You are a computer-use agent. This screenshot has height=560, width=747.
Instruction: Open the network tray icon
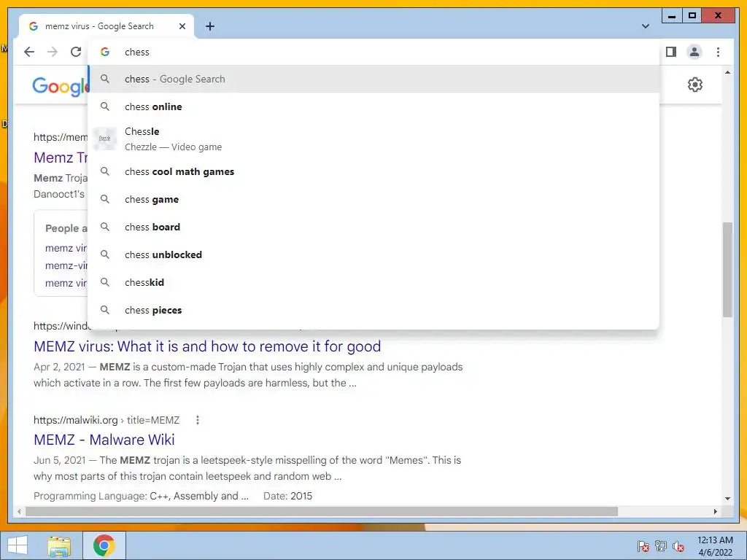[661, 546]
